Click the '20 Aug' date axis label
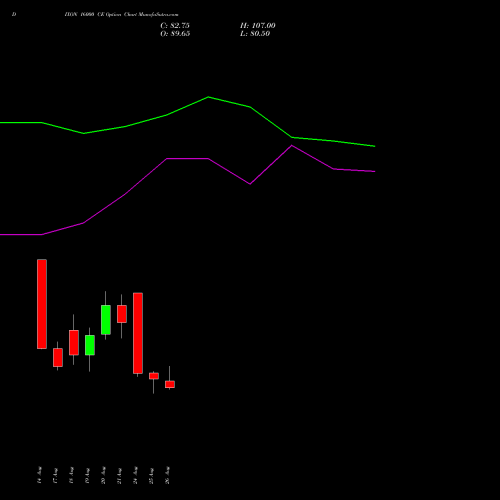 coord(103,475)
